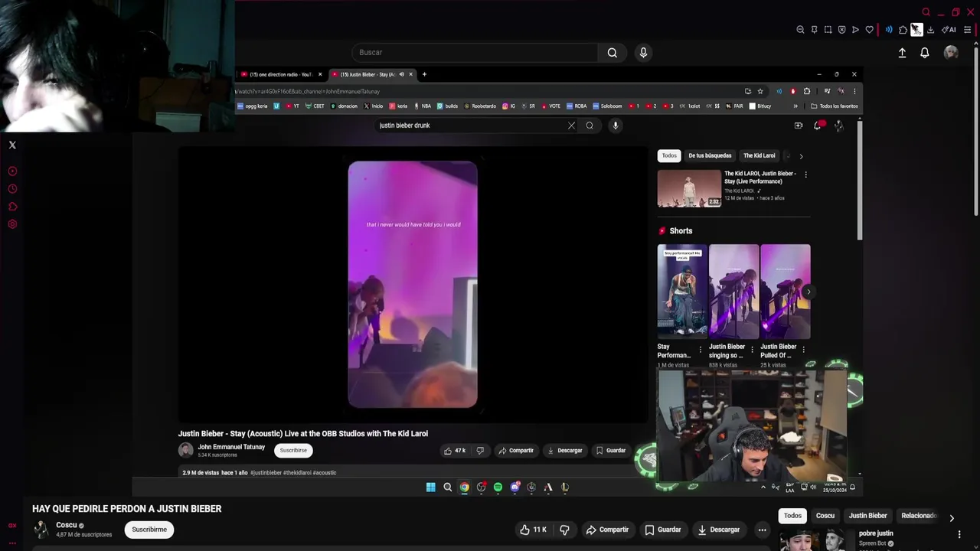
Task: Open Windows Start menu in taskbar
Action: [430, 487]
